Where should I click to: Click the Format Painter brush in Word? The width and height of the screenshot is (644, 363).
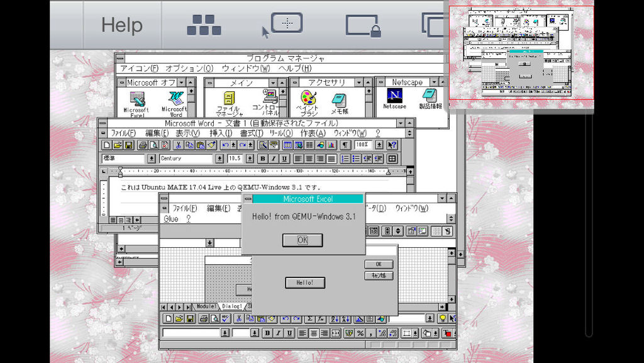pos(211,145)
